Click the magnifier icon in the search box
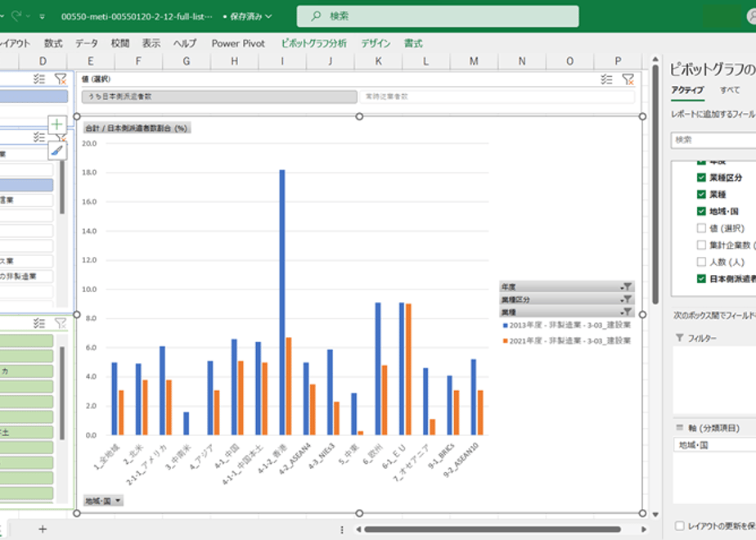The image size is (756, 540). (316, 16)
